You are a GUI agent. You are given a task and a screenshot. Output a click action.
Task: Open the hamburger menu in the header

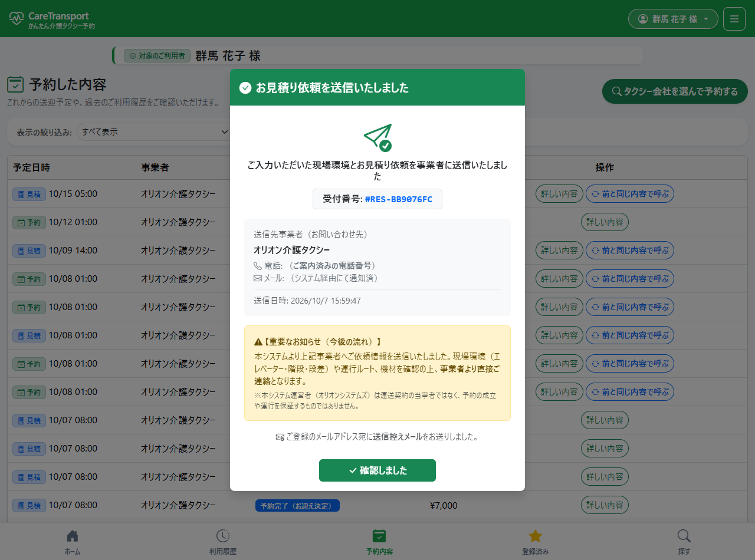pyautogui.click(x=734, y=19)
